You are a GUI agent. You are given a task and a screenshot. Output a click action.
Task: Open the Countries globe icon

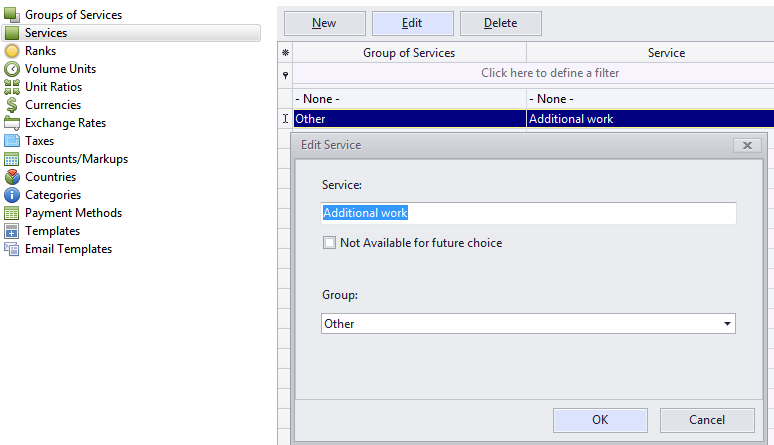coord(12,177)
